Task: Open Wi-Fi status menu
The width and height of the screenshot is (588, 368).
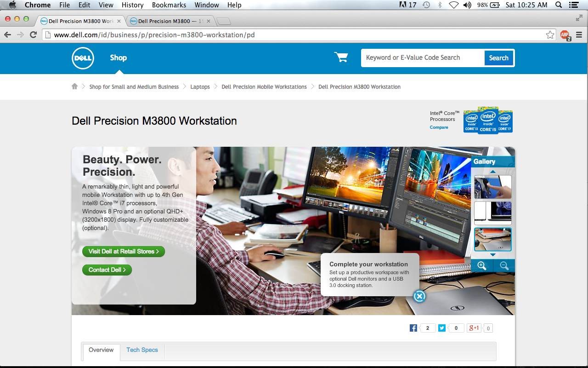Action: click(454, 5)
